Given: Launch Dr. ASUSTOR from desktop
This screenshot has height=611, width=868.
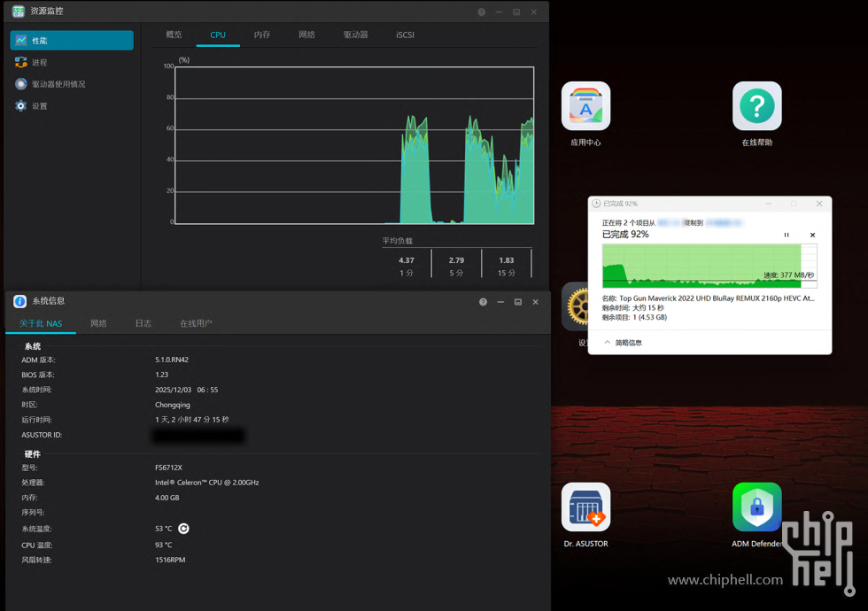Looking at the screenshot, I should 585,507.
